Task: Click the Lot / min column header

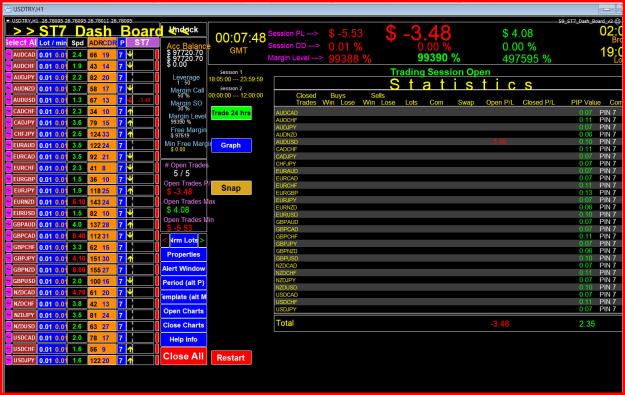Action: pos(52,43)
